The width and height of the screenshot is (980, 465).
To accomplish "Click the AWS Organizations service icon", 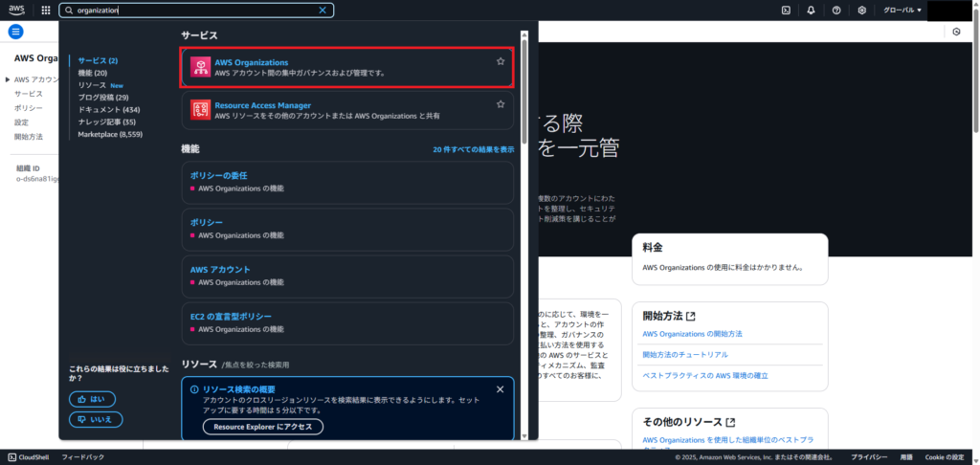I will point(201,67).
